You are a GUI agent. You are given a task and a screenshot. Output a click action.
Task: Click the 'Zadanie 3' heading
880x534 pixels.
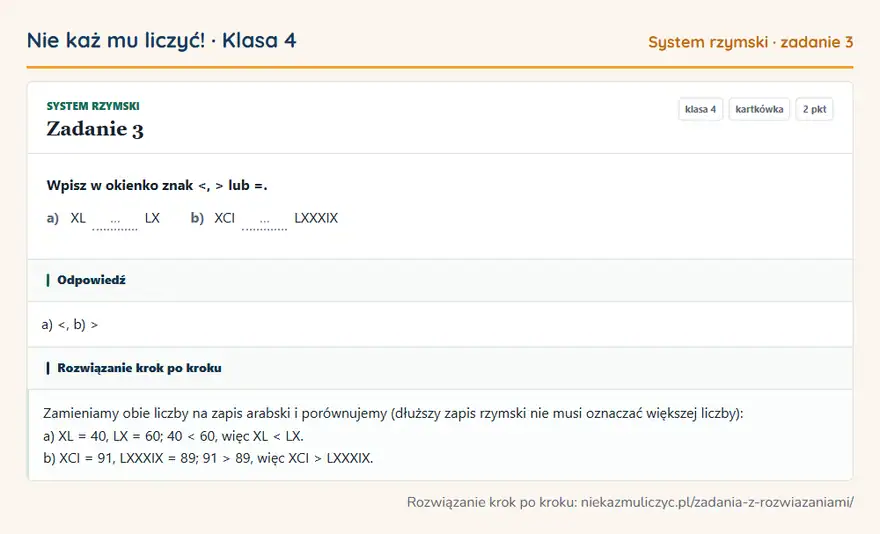tap(95, 129)
